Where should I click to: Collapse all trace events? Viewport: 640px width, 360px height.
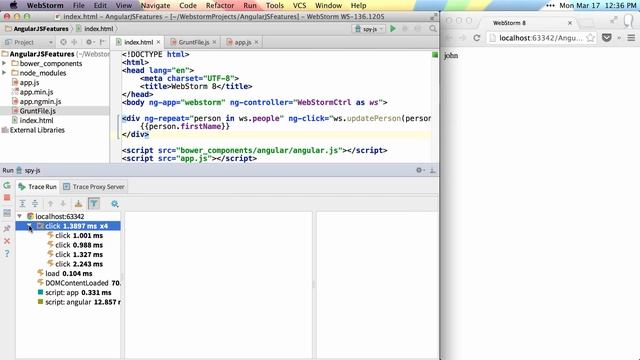tap(35, 203)
